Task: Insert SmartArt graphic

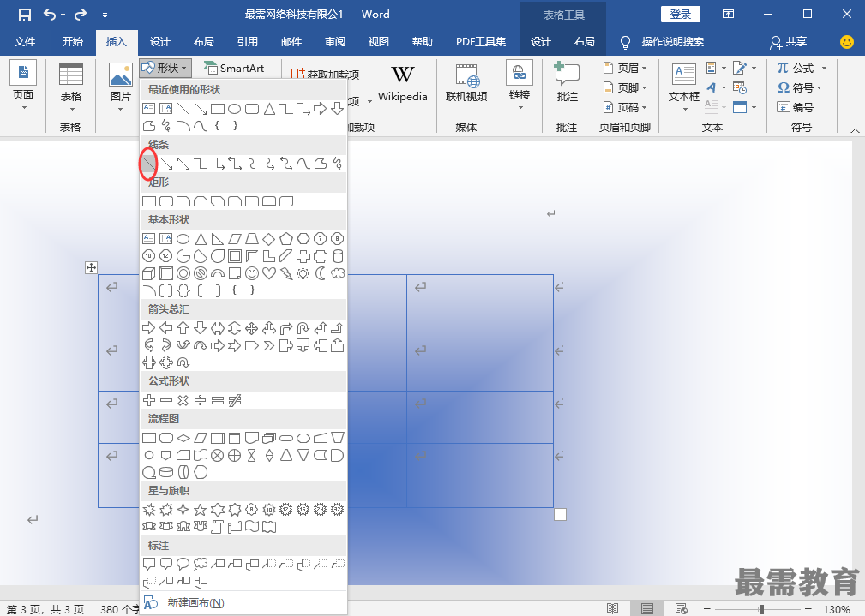Action: (x=234, y=68)
